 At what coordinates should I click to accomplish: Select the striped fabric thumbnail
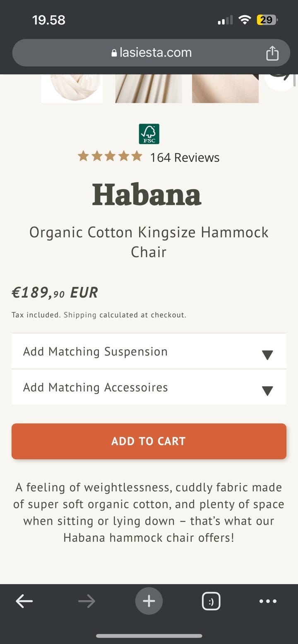point(148,88)
